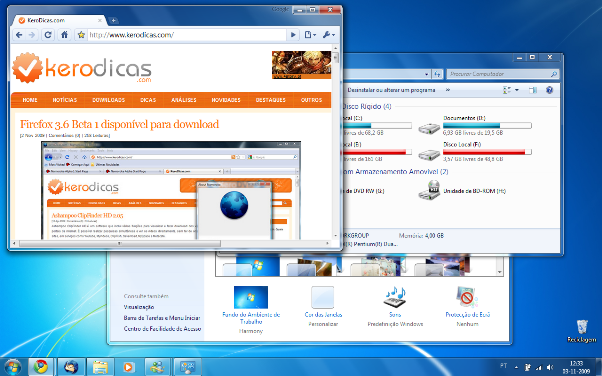Refresh the Explorer address bar location
The height and width of the screenshot is (376, 602).
pos(437,74)
